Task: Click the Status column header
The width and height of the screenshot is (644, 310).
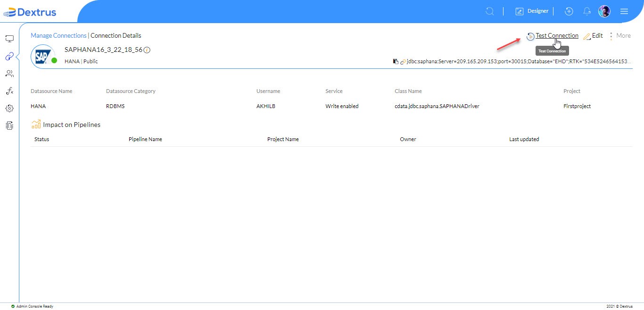Action: pos(41,139)
